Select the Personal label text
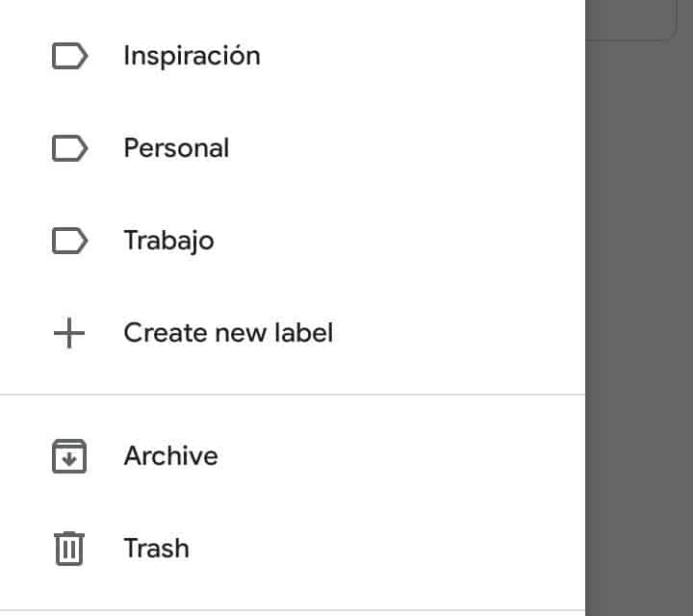The height and width of the screenshot is (616, 693). point(176,148)
